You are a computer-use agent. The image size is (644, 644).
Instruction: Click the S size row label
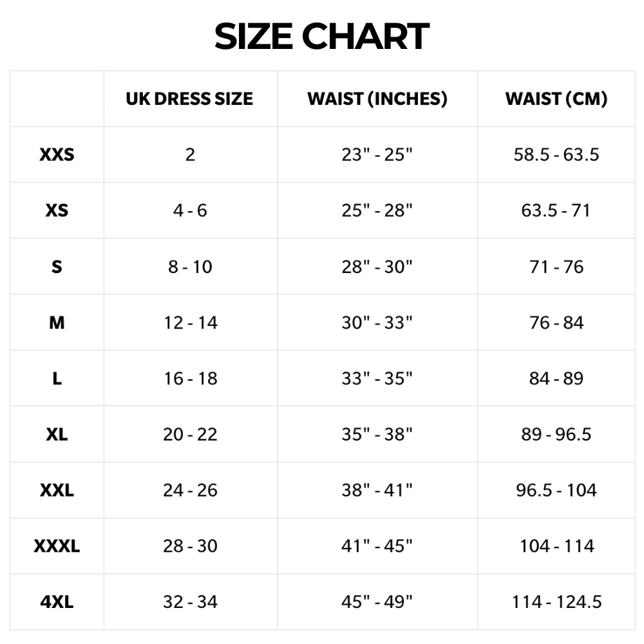pos(57,267)
